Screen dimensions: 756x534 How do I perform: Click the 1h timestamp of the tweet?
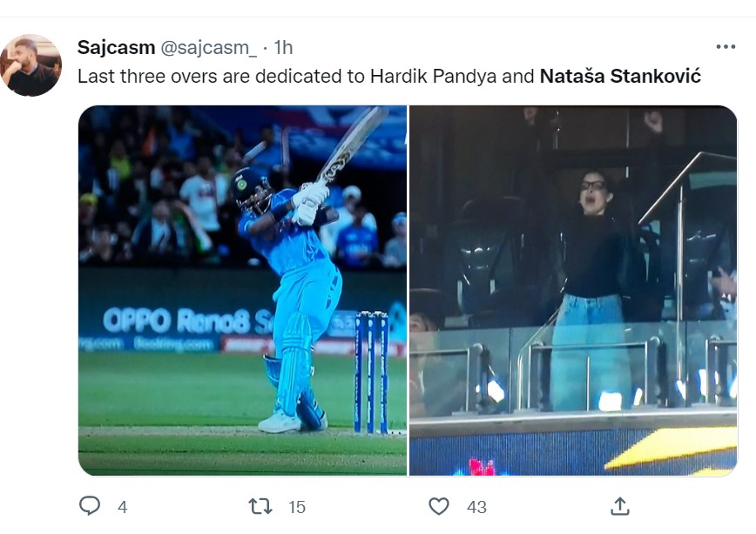[x=283, y=47]
